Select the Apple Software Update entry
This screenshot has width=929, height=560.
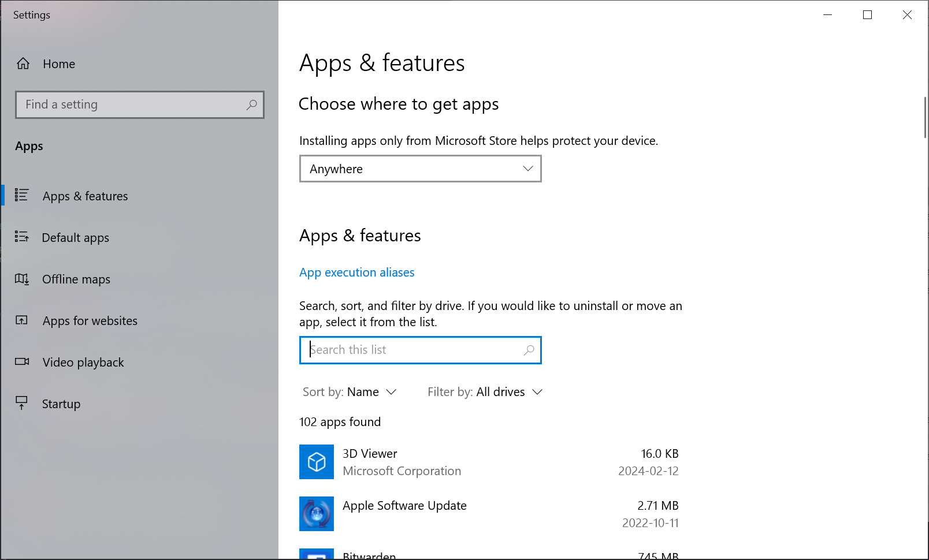tap(489, 514)
